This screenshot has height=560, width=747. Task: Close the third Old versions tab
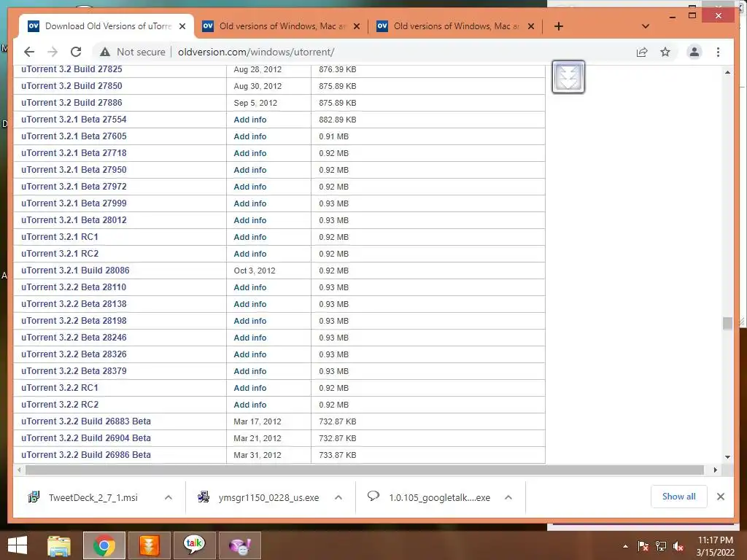coord(531,26)
